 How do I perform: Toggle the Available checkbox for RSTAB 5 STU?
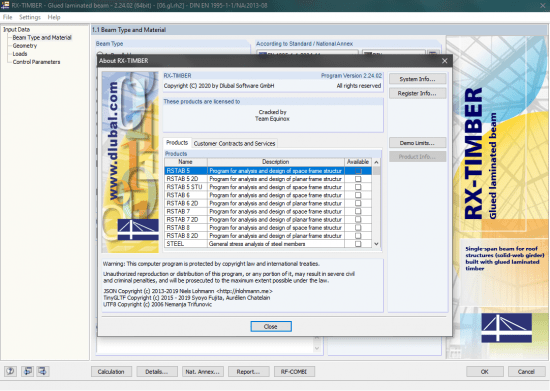[358, 187]
